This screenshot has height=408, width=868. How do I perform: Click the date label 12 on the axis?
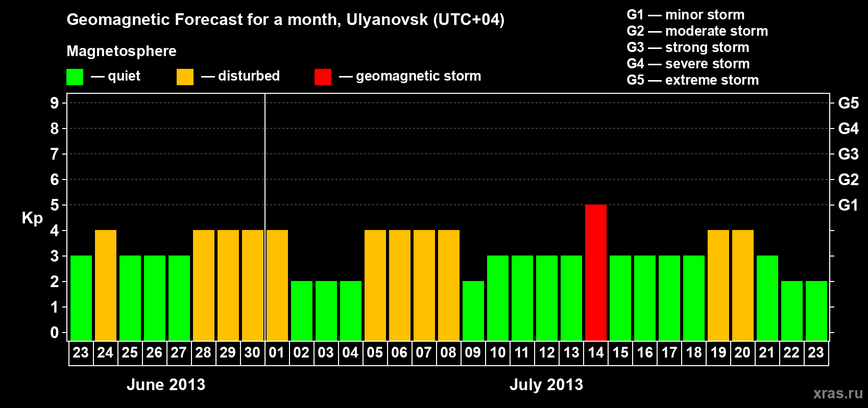[x=547, y=352]
